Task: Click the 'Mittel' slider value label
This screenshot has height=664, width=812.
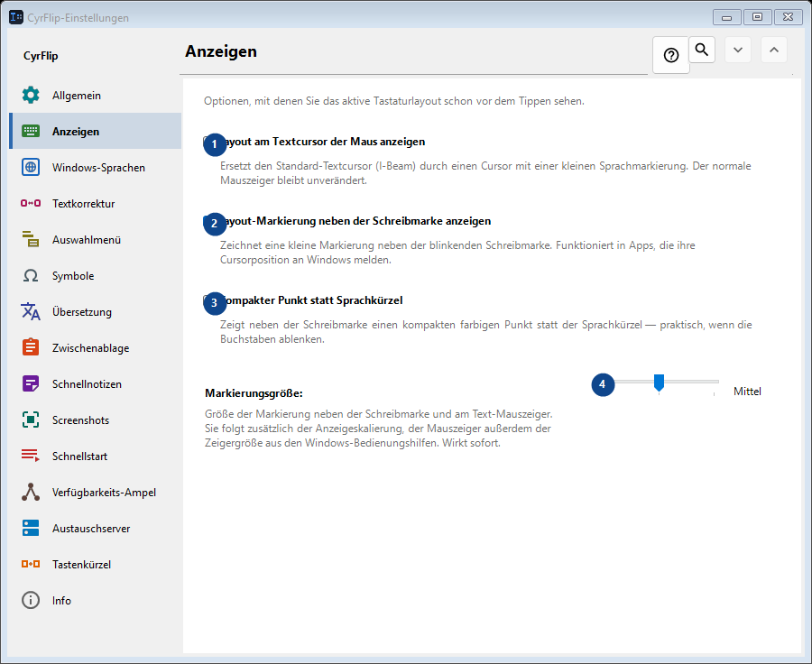Action: tap(747, 392)
